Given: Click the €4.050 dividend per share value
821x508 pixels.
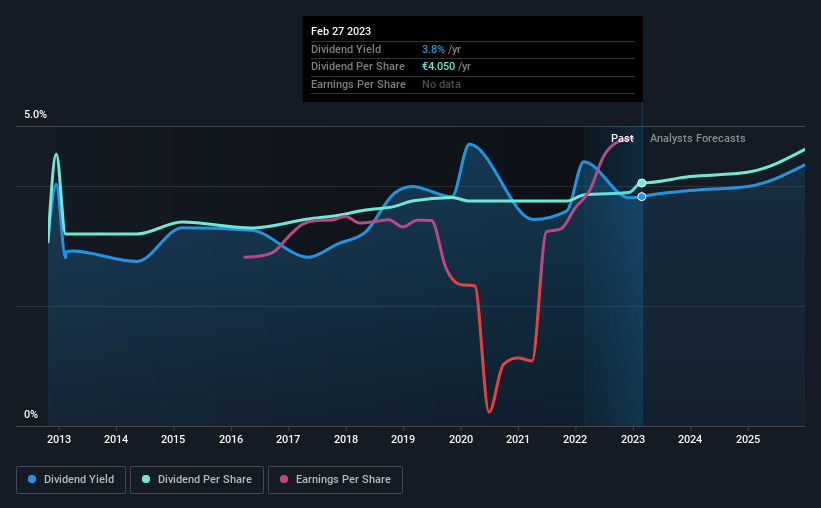Looking at the screenshot, I should (x=438, y=67).
